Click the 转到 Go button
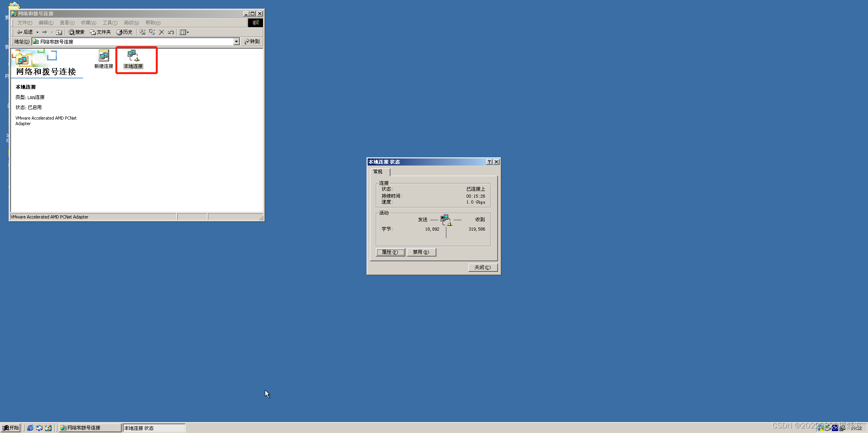Image resolution: width=868 pixels, height=433 pixels. tap(252, 42)
